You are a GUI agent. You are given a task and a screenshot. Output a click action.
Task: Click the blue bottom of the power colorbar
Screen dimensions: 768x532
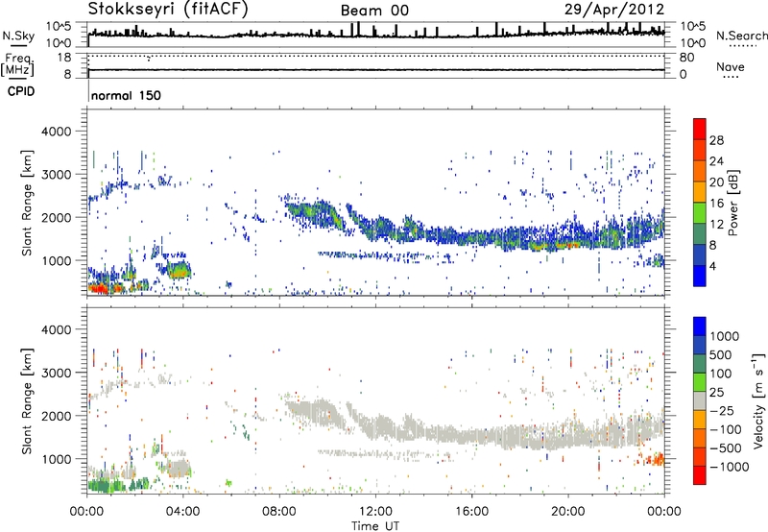pos(700,276)
